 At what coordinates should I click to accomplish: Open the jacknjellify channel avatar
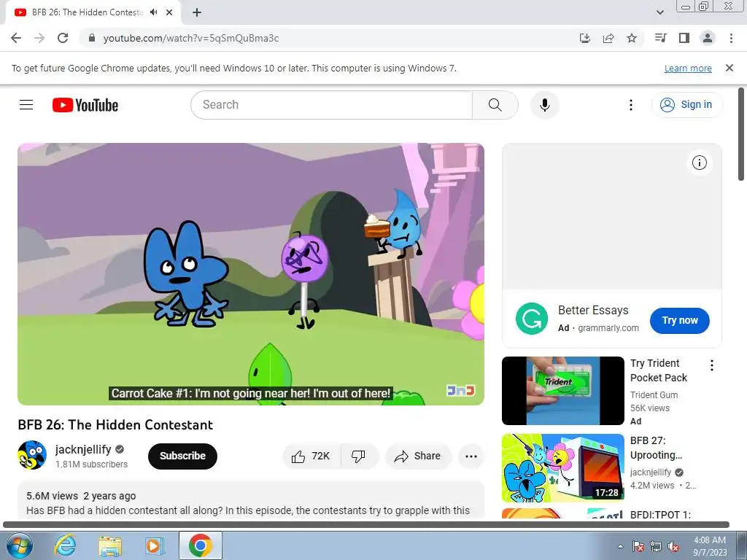coord(32,455)
